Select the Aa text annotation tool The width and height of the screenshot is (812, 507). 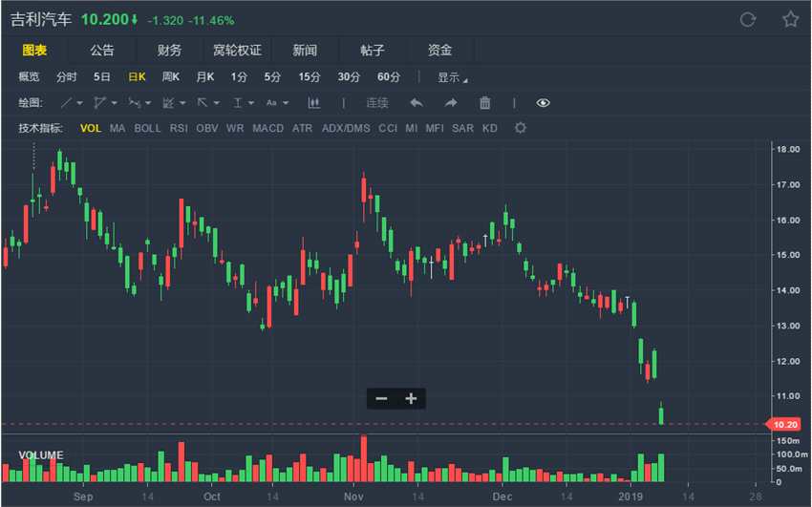pos(271,103)
